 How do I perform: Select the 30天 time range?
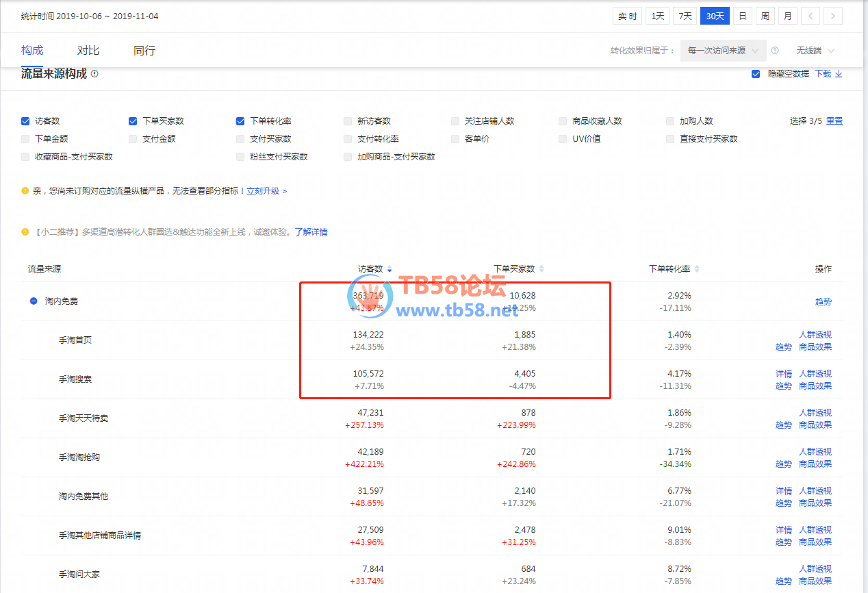715,16
